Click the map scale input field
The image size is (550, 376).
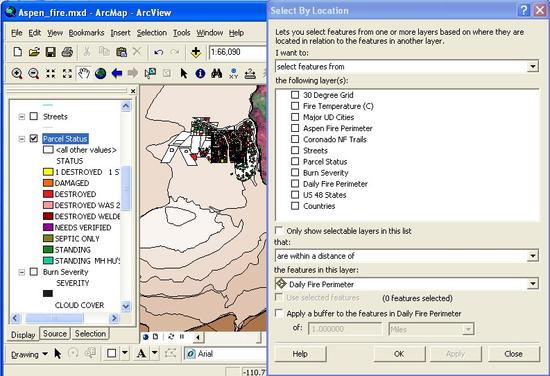tap(237, 52)
